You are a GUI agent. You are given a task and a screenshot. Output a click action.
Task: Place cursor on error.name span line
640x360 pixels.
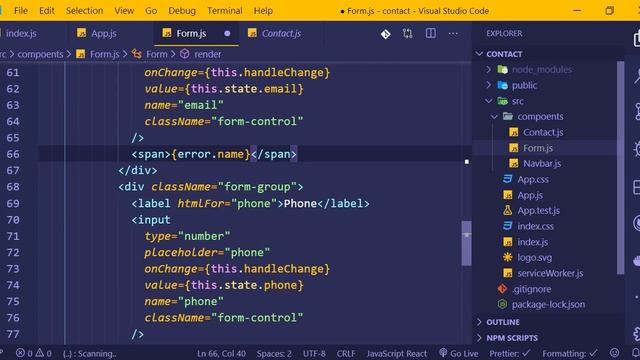pos(214,154)
